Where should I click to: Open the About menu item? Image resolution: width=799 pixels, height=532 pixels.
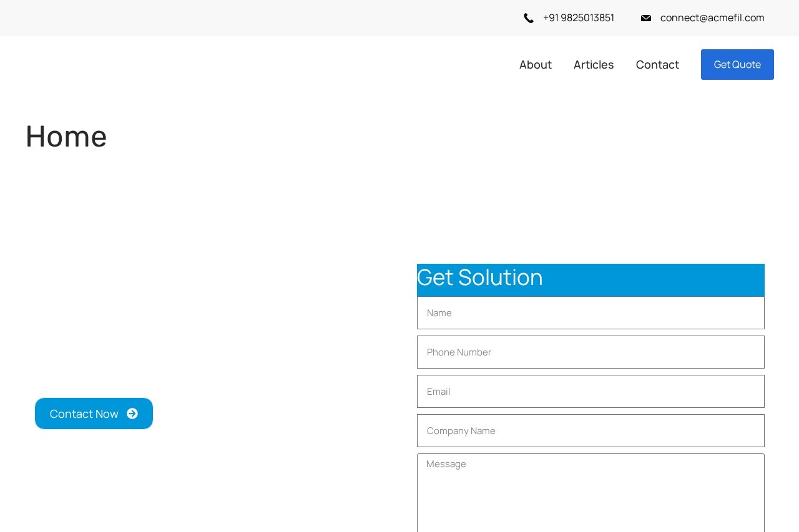click(x=535, y=65)
